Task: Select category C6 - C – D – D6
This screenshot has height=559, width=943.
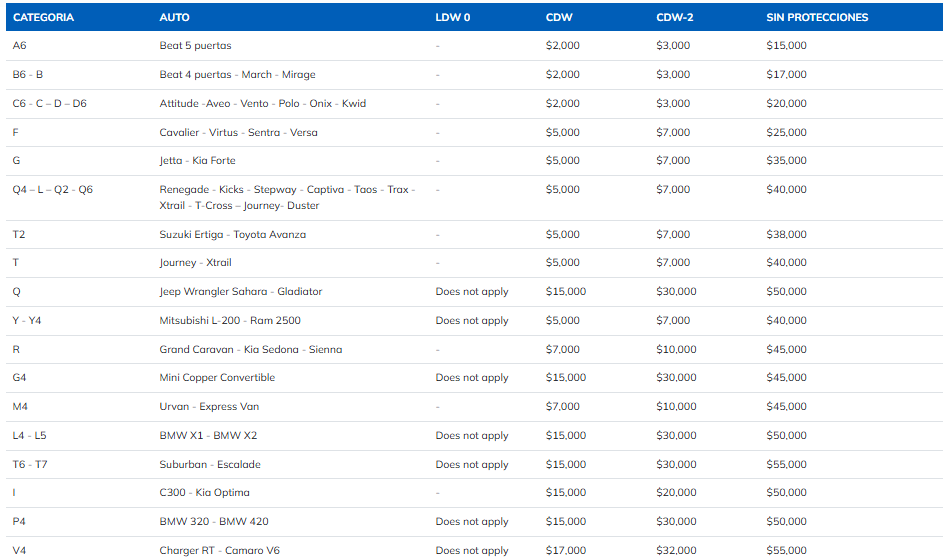Action: 50,103
